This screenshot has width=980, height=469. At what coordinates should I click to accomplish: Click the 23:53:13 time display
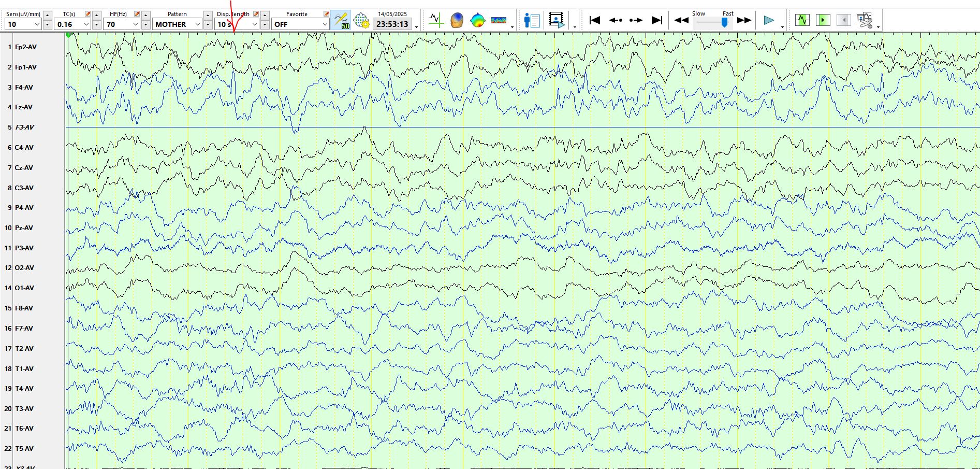click(392, 24)
